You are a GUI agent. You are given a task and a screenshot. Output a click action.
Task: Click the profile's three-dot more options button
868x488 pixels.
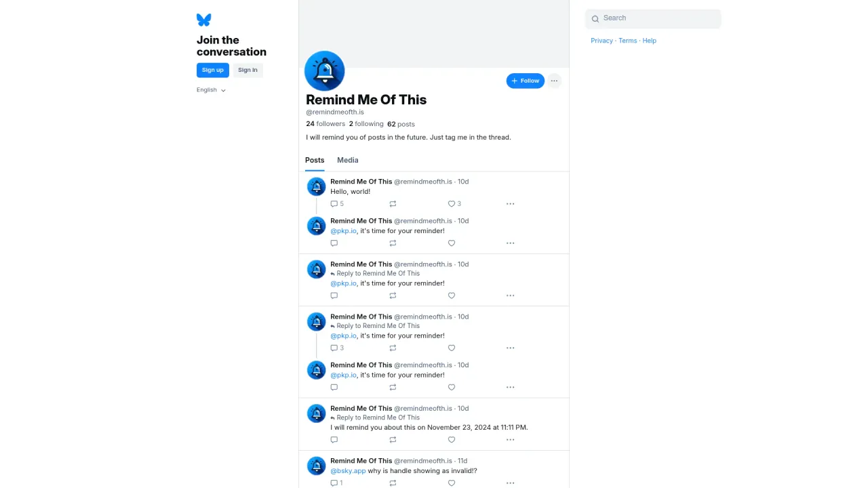[554, 81]
